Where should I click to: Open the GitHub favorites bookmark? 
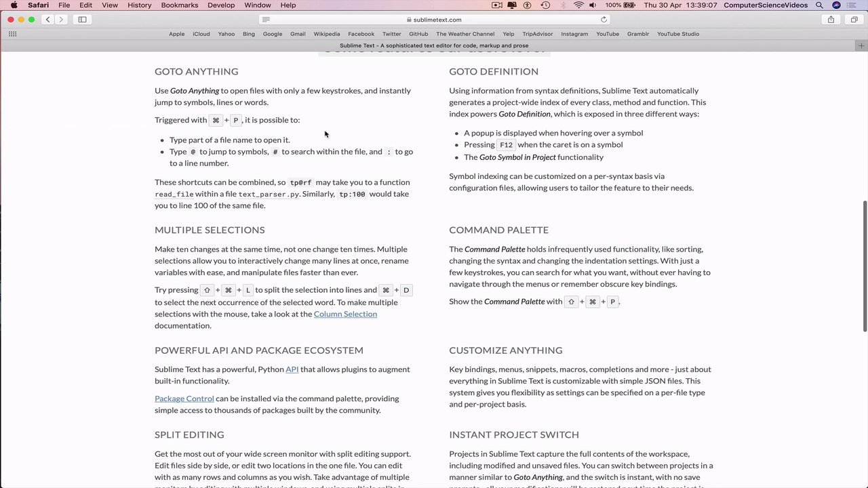[418, 34]
